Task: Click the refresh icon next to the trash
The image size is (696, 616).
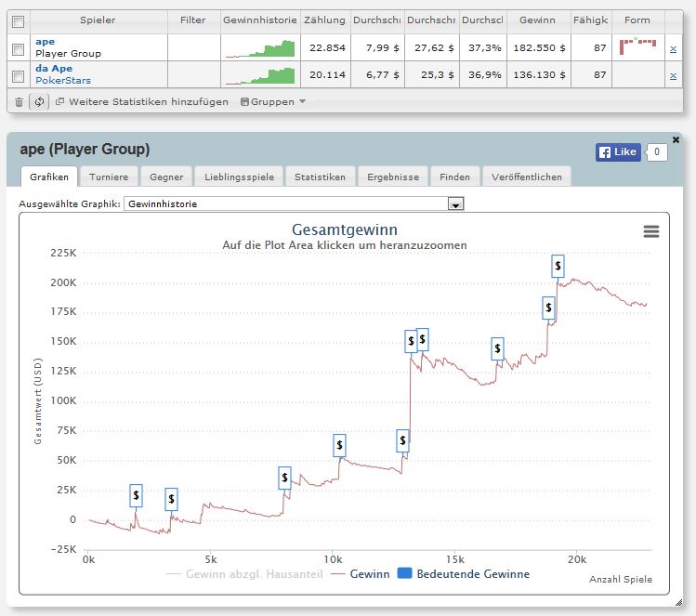Action: [x=39, y=101]
